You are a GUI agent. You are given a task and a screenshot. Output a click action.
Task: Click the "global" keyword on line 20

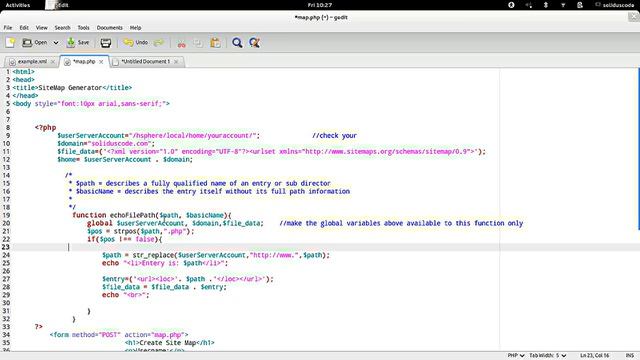pyautogui.click(x=100, y=223)
